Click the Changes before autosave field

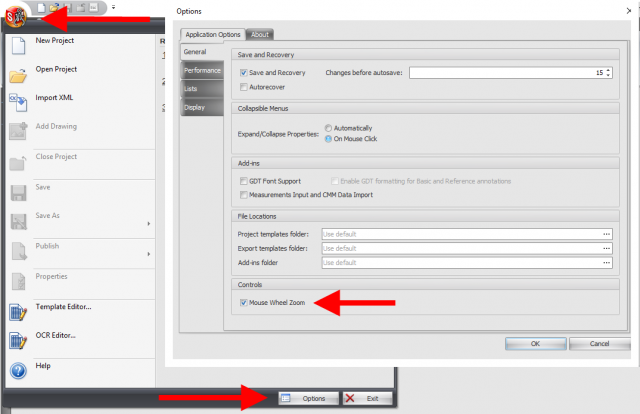coord(506,73)
